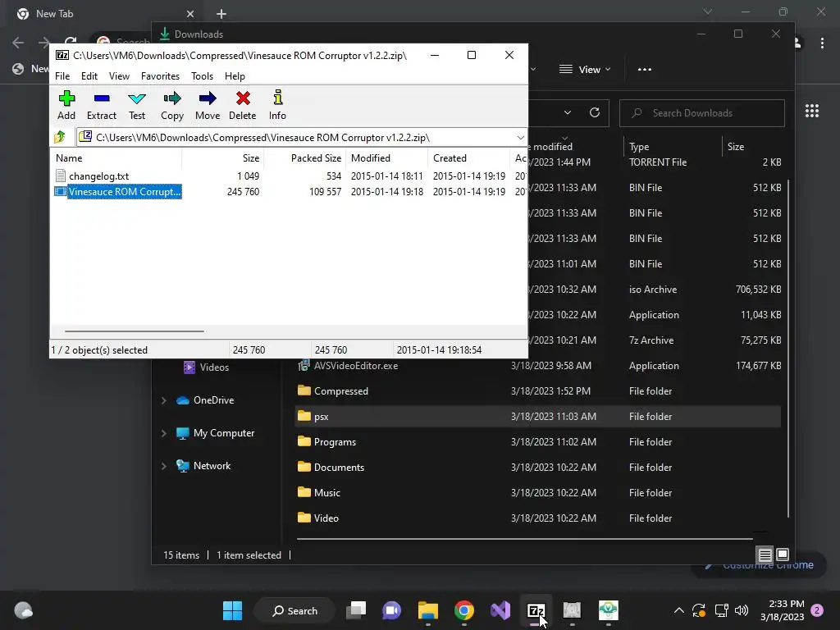Switch Explorer to details view icon
This screenshot has width=840, height=630.
coord(765,555)
